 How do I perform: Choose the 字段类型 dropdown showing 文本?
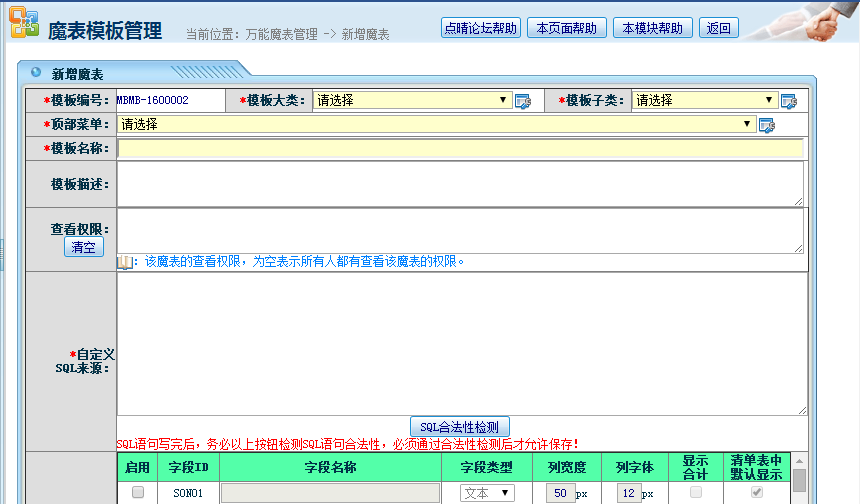487,493
